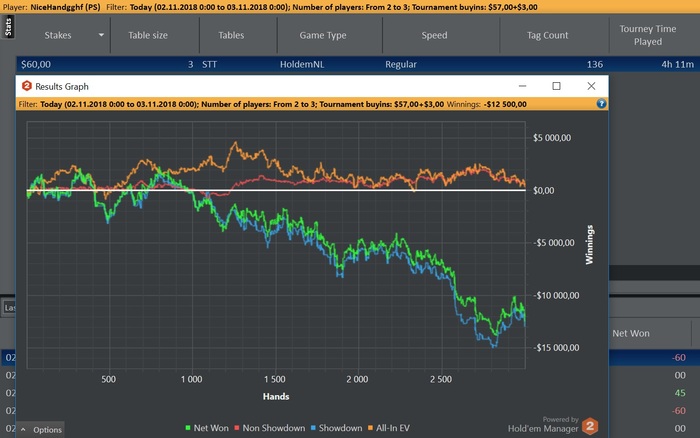The image size is (700, 438).
Task: Click the Non Showdown legend label
Action: coord(274,428)
